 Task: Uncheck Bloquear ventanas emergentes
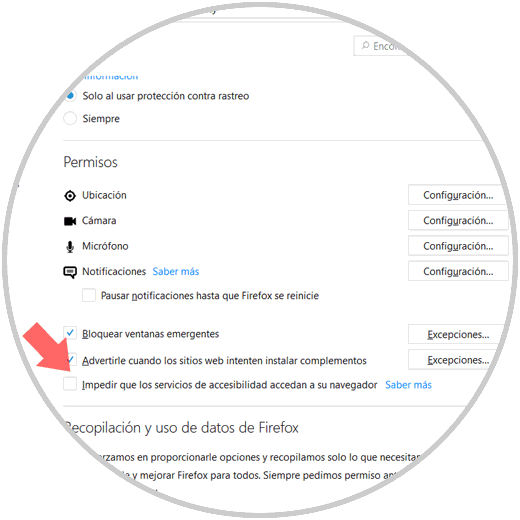click(x=70, y=332)
